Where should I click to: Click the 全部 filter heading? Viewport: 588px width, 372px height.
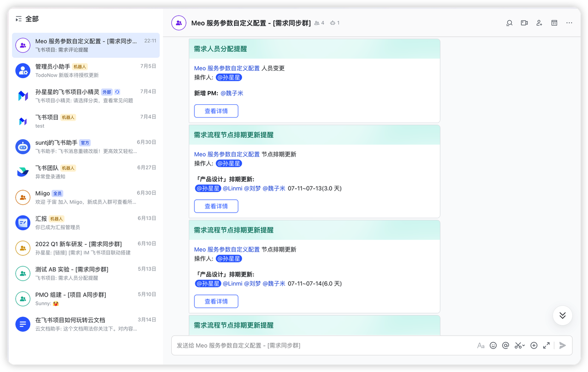[x=32, y=19]
